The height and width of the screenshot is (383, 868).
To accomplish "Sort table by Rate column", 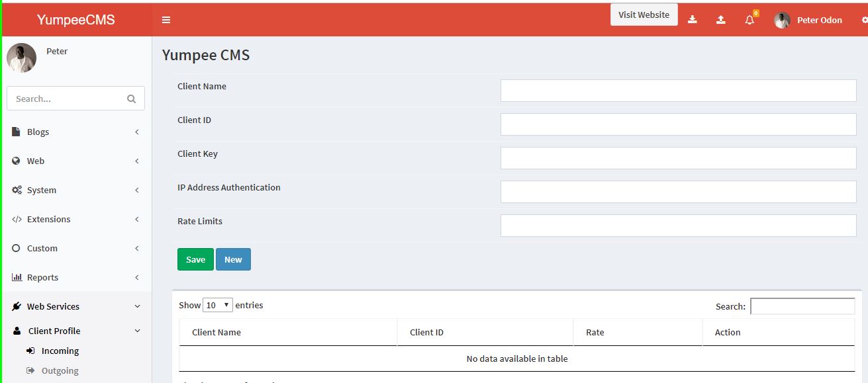I will (x=638, y=332).
